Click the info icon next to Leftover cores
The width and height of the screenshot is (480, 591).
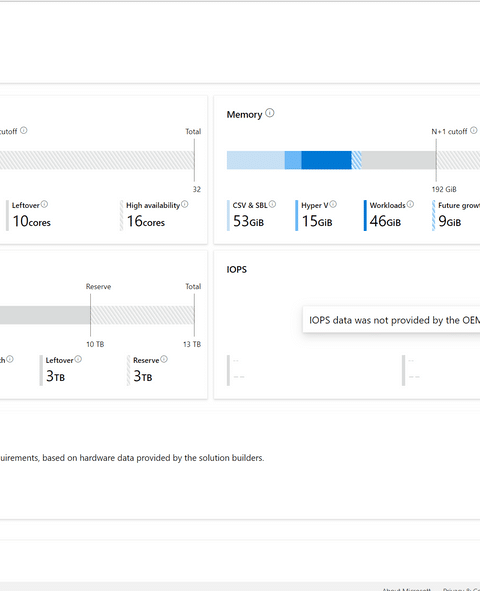coord(44,204)
